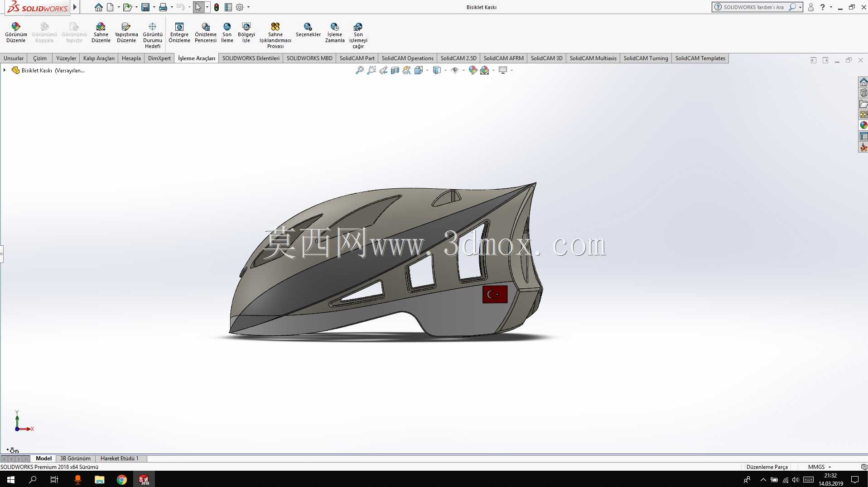
Task: Save the Bisiklet Kaskı document
Action: [x=145, y=7]
